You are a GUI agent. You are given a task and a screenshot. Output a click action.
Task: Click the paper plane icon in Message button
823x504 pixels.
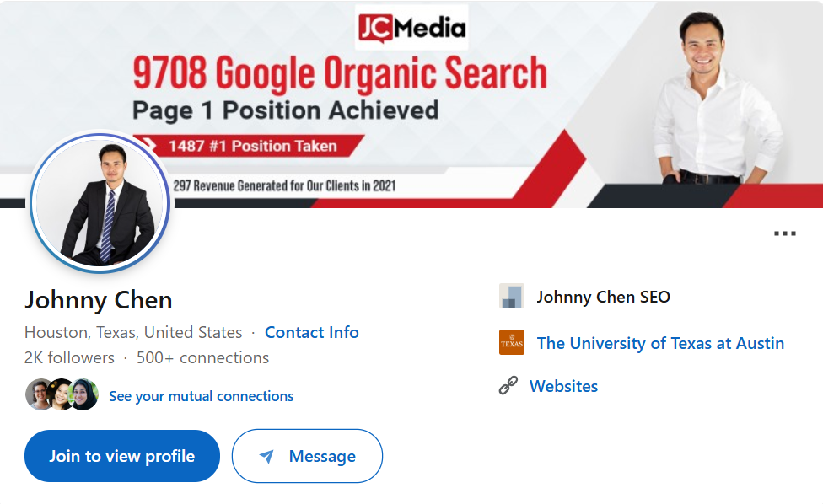pos(268,456)
